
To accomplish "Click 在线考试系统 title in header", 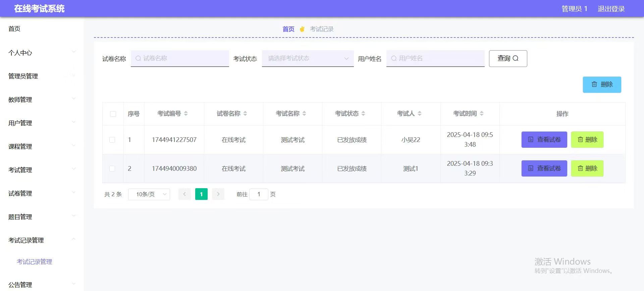I will 40,9.
